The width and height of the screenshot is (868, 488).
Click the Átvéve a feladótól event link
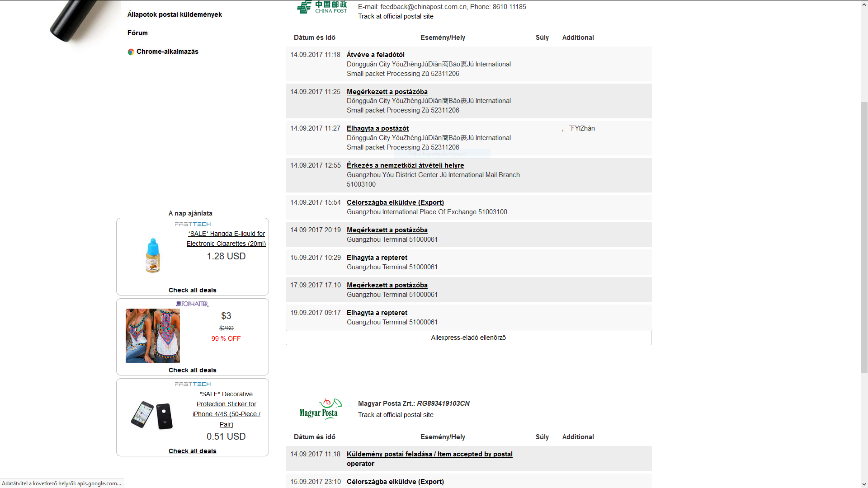(375, 55)
